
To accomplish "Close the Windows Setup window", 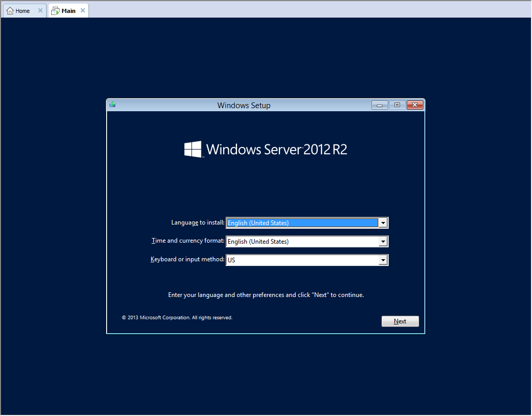I will click(x=415, y=105).
